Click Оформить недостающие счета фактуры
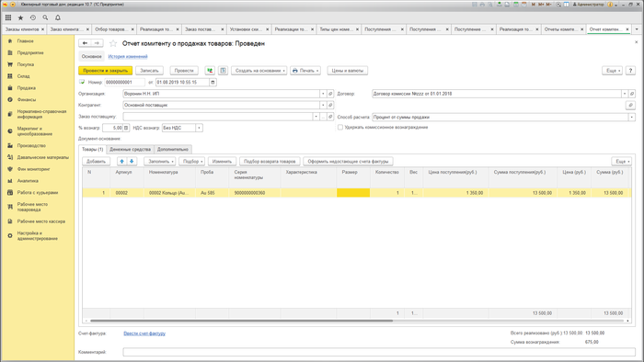 pyautogui.click(x=348, y=162)
